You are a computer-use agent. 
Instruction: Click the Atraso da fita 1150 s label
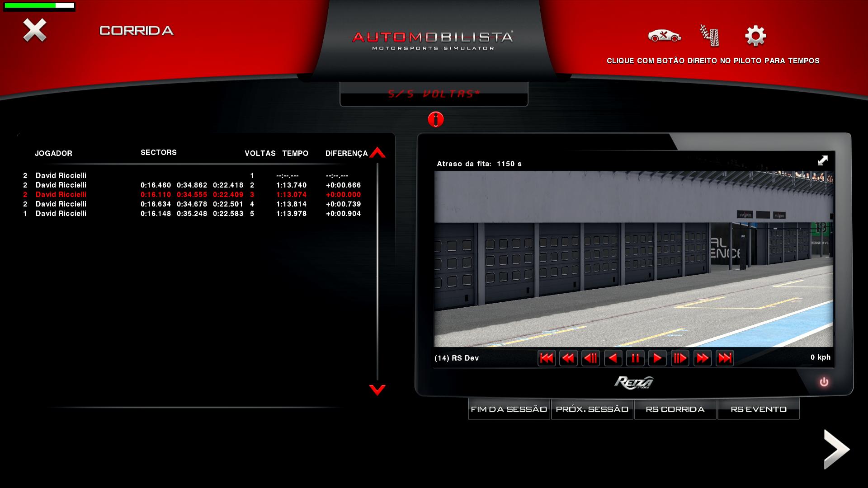pos(479,164)
